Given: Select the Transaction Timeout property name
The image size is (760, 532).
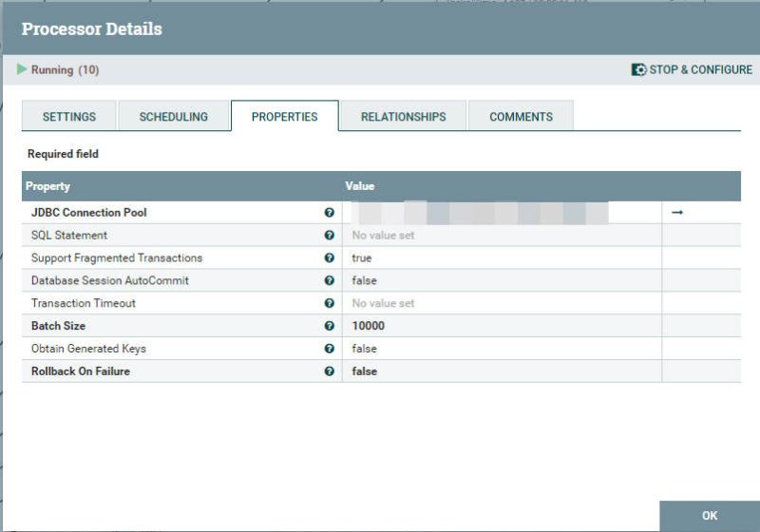Looking at the screenshot, I should pos(83,303).
